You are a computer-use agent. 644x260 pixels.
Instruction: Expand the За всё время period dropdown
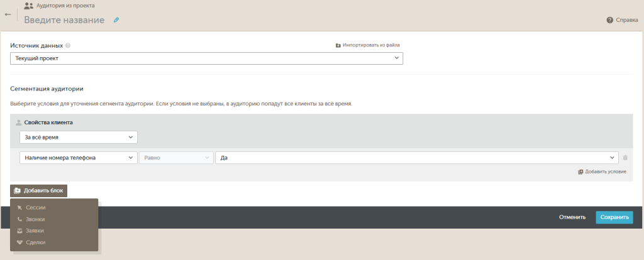78,137
